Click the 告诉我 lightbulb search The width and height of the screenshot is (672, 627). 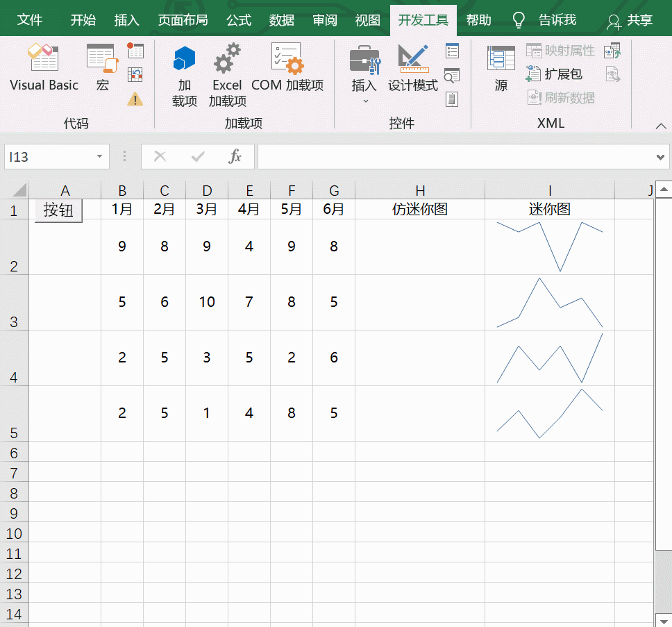point(544,20)
